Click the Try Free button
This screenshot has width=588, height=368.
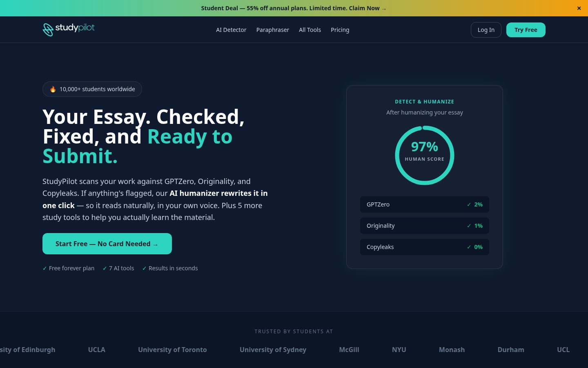526,30
